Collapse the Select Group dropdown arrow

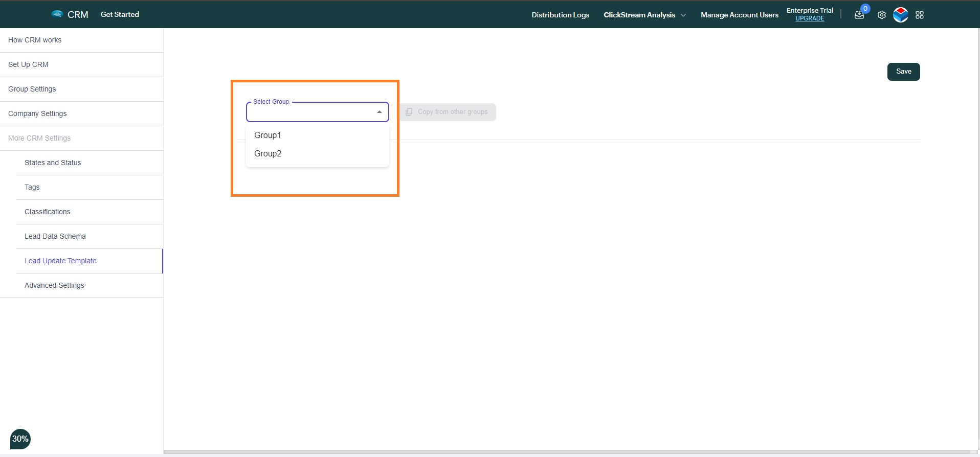(380, 112)
